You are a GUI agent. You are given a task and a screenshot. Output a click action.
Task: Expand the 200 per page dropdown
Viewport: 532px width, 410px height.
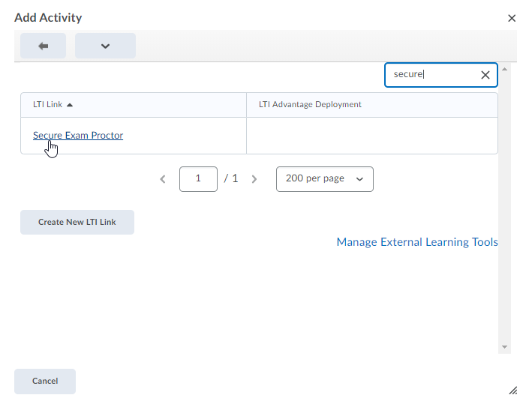tap(324, 179)
